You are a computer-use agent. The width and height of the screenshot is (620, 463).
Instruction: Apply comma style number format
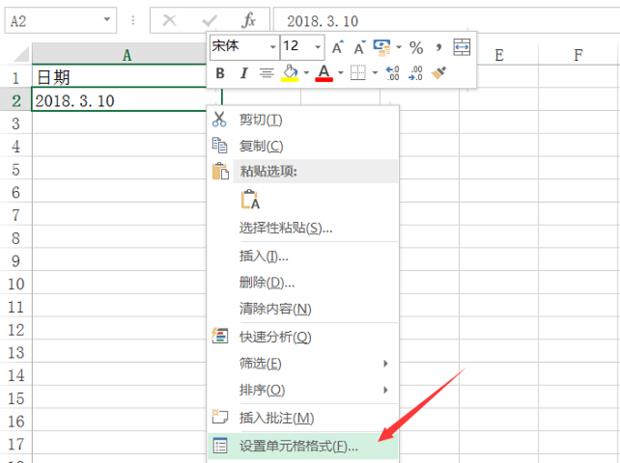438,47
